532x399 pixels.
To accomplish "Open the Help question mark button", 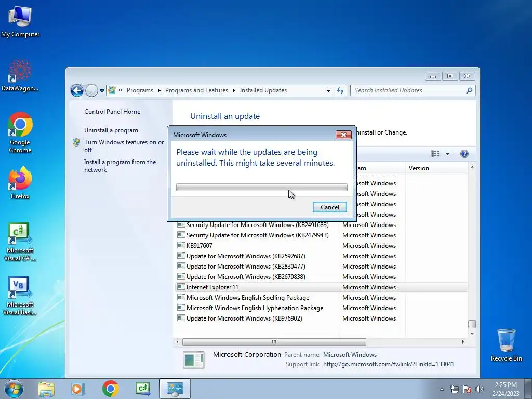I will coord(464,154).
